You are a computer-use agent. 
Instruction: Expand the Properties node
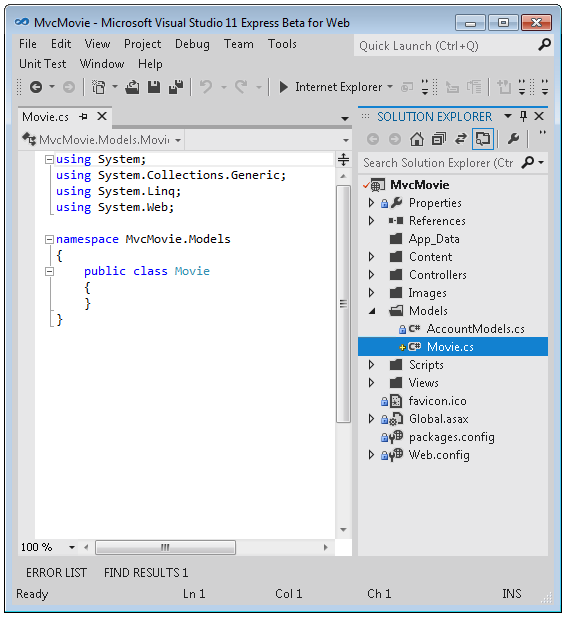[x=371, y=203]
